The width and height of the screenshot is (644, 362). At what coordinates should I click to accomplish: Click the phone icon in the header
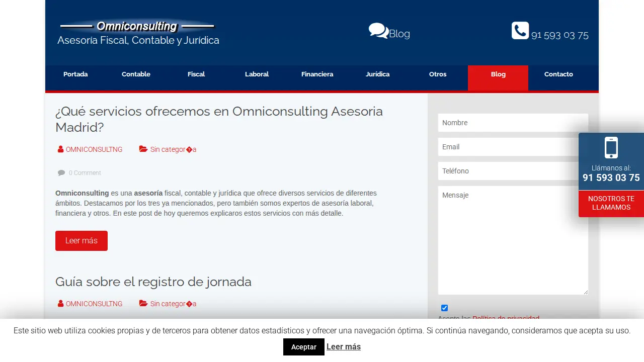[520, 31]
